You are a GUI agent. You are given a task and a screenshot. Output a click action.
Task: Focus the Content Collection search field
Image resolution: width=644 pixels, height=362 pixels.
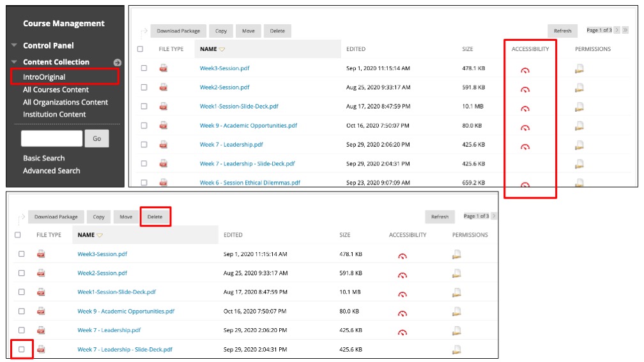click(x=52, y=139)
